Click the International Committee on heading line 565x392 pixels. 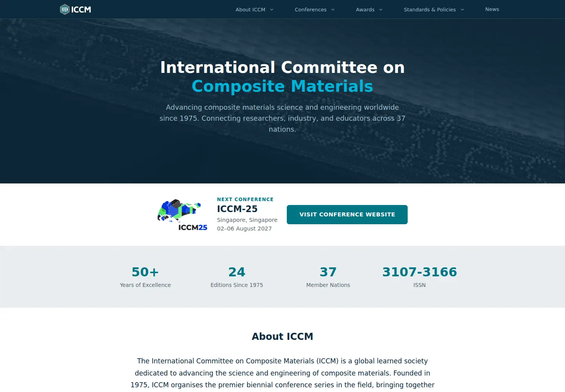(x=282, y=67)
